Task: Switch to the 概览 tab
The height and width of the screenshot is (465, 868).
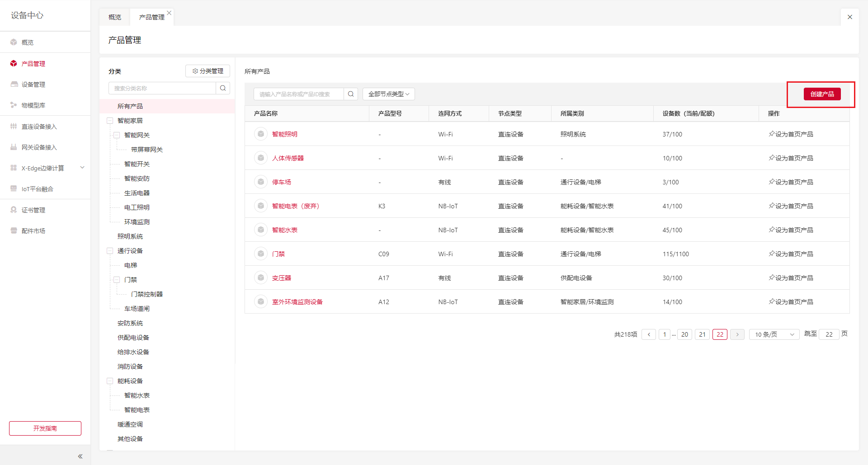Action: point(115,17)
